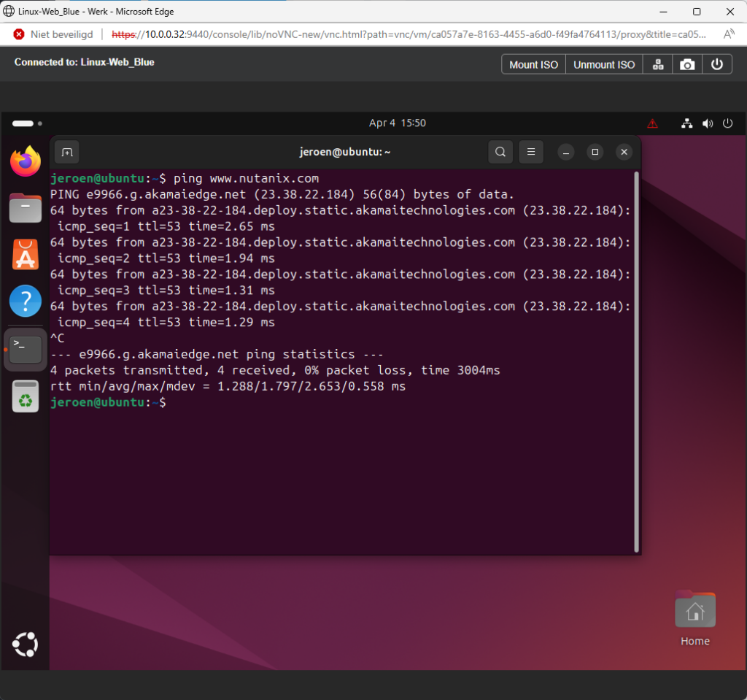747x700 pixels.
Task: Close the jeroen@ubuntu terminal window
Action: click(x=624, y=152)
